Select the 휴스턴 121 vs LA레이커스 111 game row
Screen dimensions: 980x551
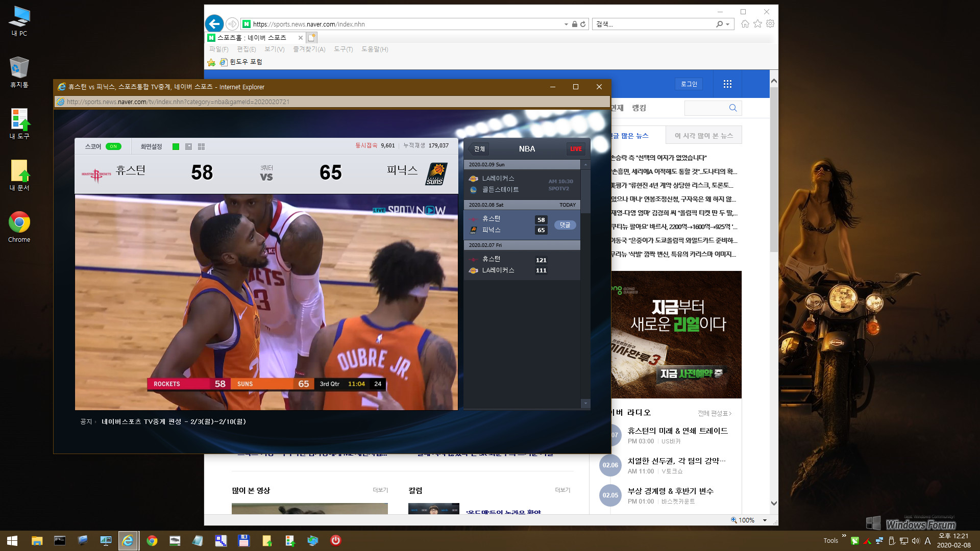pyautogui.click(x=522, y=265)
